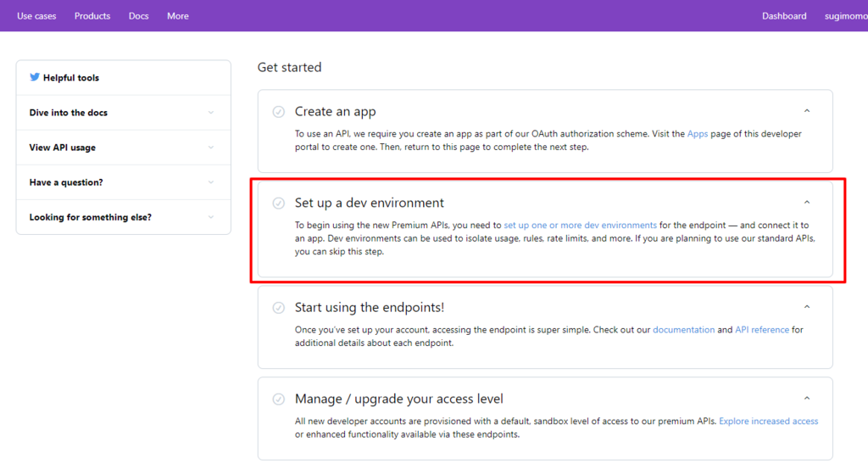Go to the Dashboard link in the header
Screen dimensions: 868x463
(x=784, y=16)
